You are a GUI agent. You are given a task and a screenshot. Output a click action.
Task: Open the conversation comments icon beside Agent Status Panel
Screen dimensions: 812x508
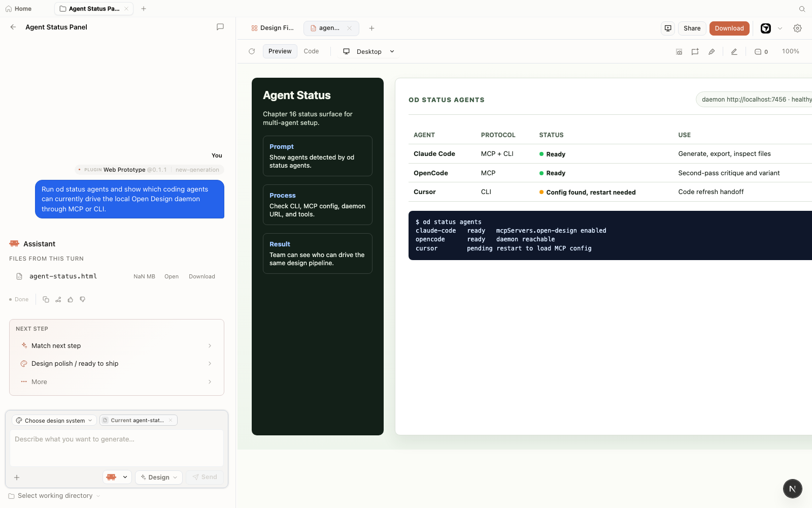[x=220, y=27]
